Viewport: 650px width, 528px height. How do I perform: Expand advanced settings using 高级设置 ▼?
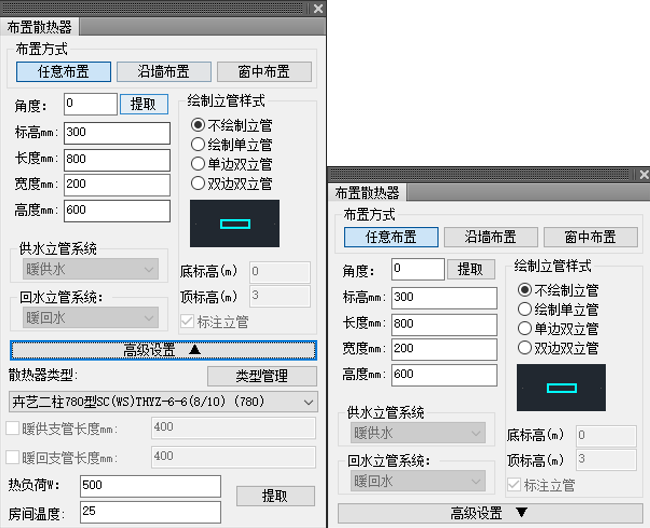pos(488,514)
